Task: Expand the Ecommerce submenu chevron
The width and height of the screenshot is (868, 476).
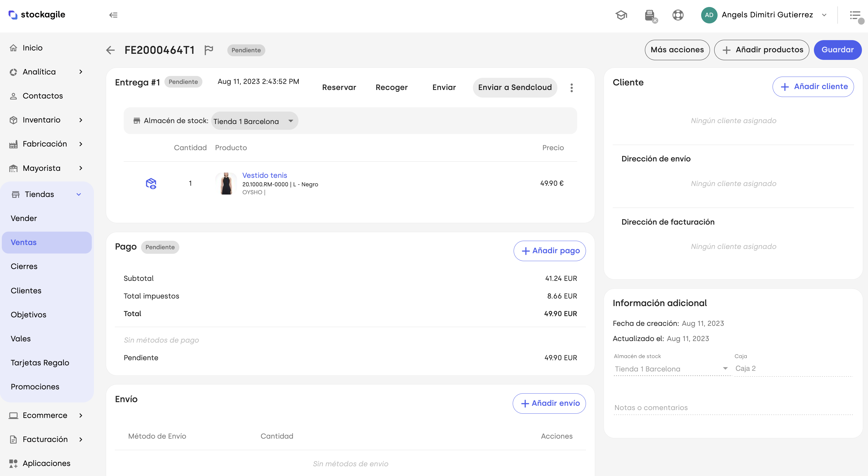Action: click(81, 415)
